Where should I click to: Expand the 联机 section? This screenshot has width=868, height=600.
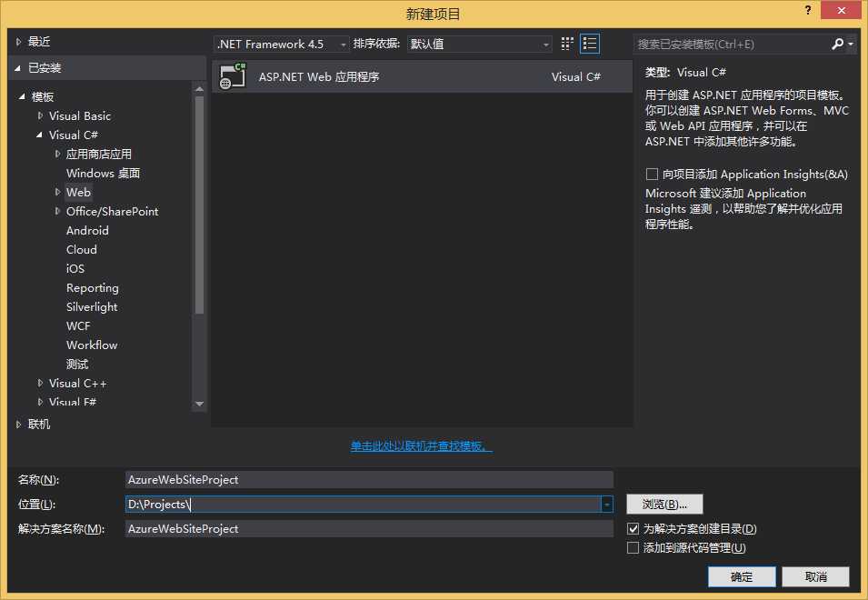(x=18, y=424)
